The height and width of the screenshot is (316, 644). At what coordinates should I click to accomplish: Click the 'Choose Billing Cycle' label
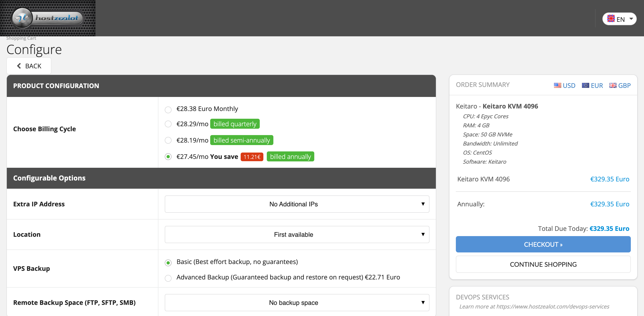click(x=45, y=129)
